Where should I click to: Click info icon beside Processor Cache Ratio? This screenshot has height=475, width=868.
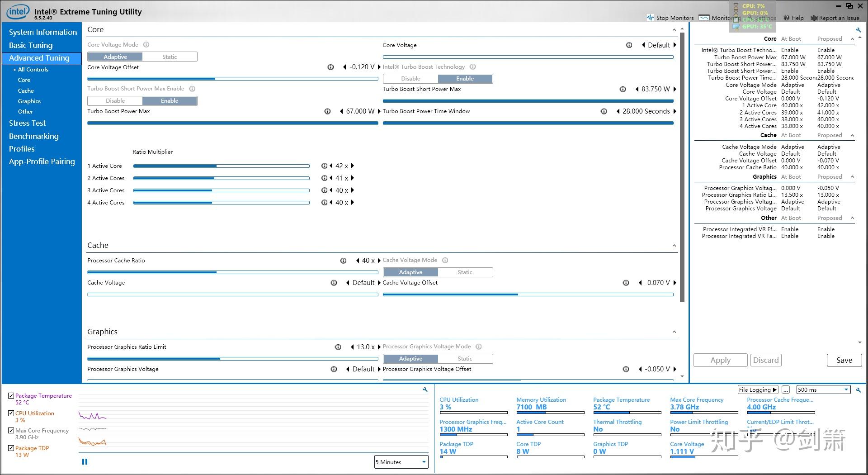coord(343,261)
